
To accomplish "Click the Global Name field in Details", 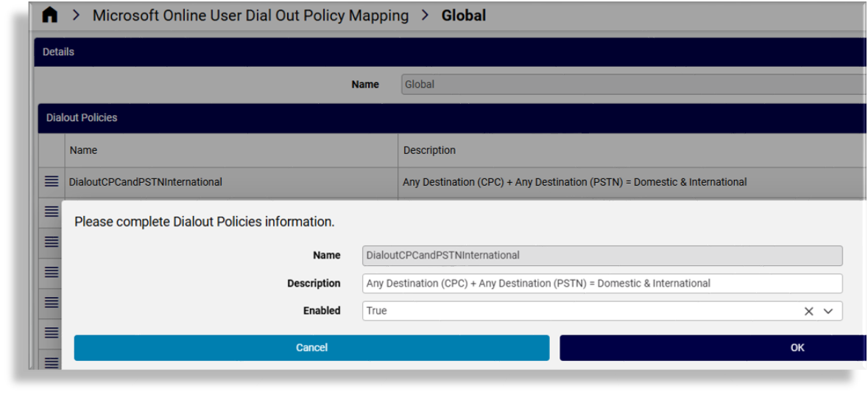I will tap(634, 85).
